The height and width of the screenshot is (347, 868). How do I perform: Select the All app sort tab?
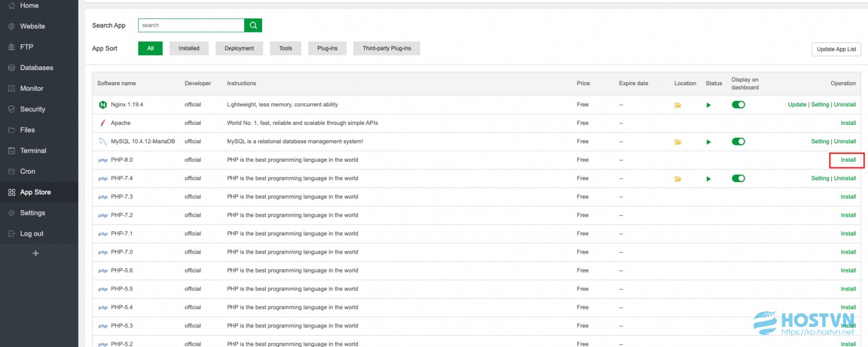click(x=150, y=48)
